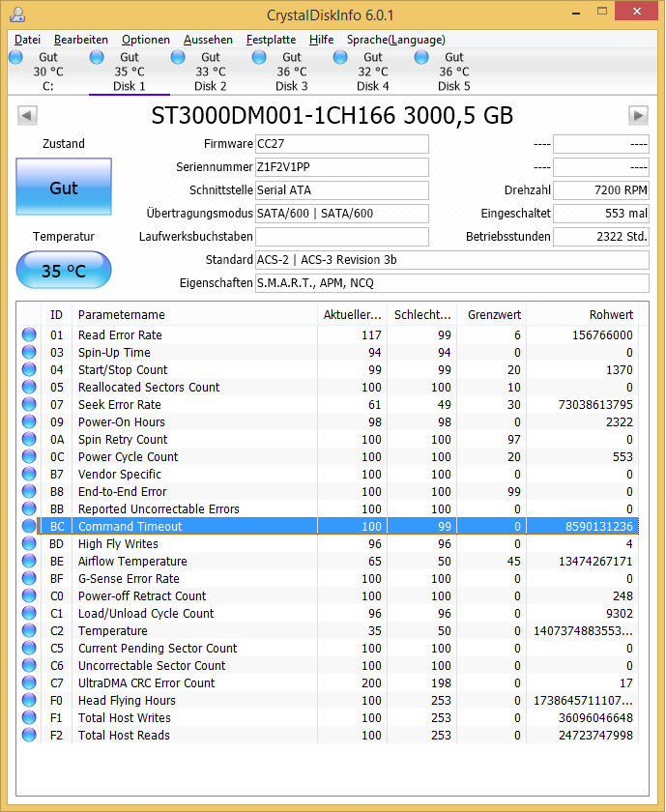Image resolution: width=666 pixels, height=812 pixels.
Task: Click the status orb for Airflow Temperature
Action: click(29, 562)
